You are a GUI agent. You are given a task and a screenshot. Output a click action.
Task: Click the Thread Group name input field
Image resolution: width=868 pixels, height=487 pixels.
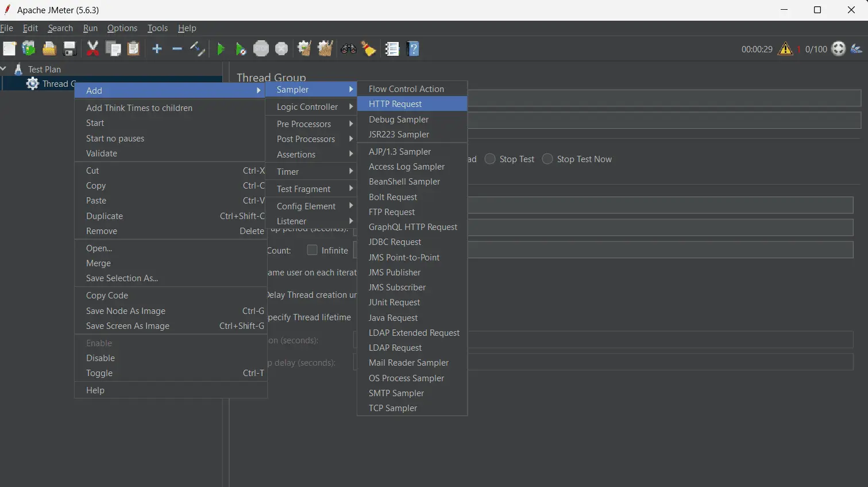[664, 98]
